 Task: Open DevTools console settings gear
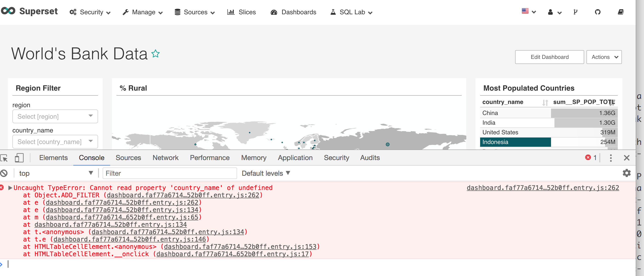coord(627,173)
